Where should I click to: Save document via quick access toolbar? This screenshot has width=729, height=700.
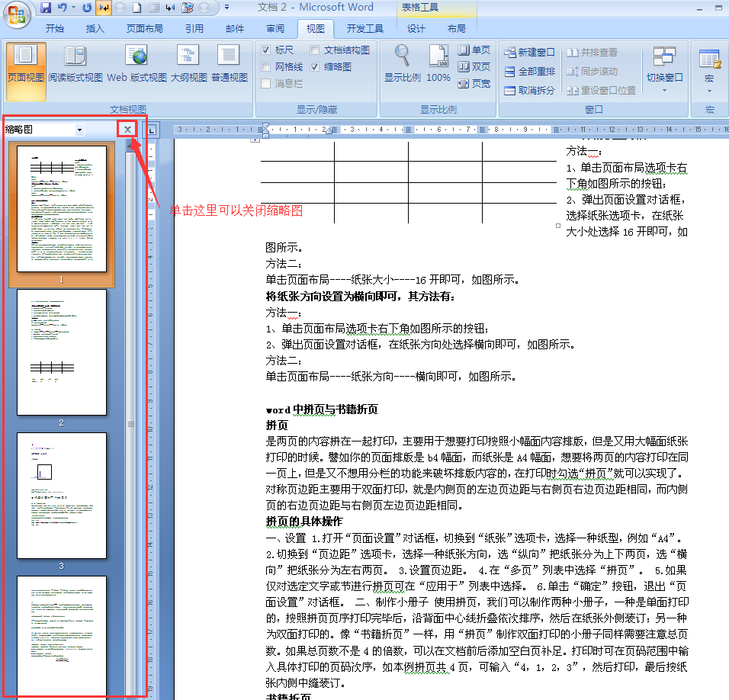46,8
